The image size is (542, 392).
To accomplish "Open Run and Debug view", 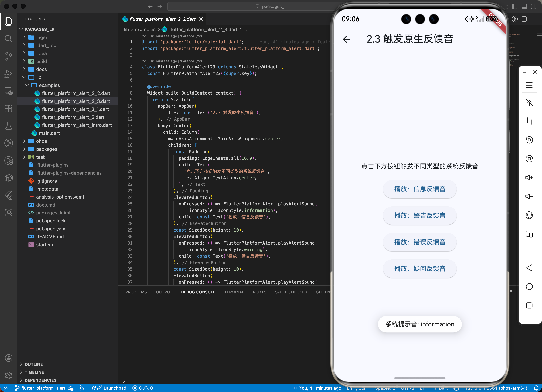I will coord(9,74).
